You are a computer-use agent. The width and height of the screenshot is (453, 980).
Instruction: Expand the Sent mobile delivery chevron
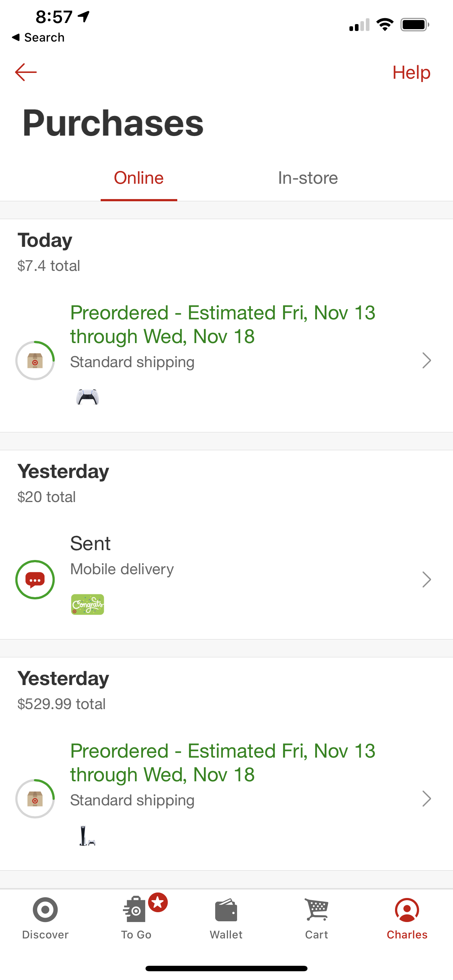tap(426, 579)
